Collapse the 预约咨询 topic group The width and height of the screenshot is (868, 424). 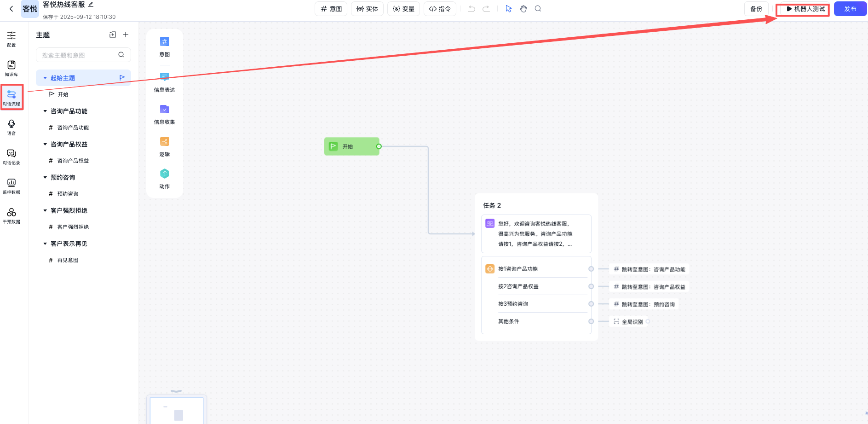coord(45,177)
